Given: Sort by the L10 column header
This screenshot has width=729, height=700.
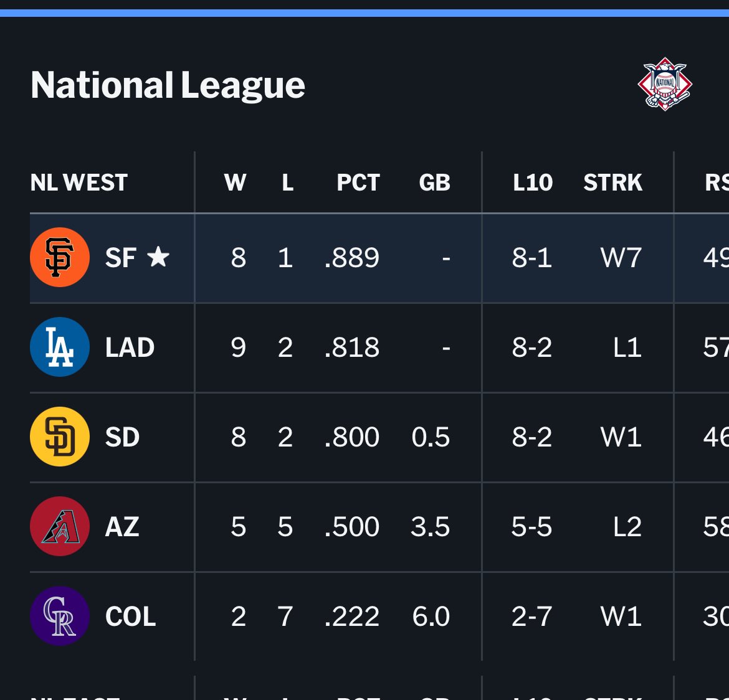Looking at the screenshot, I should click(x=533, y=182).
